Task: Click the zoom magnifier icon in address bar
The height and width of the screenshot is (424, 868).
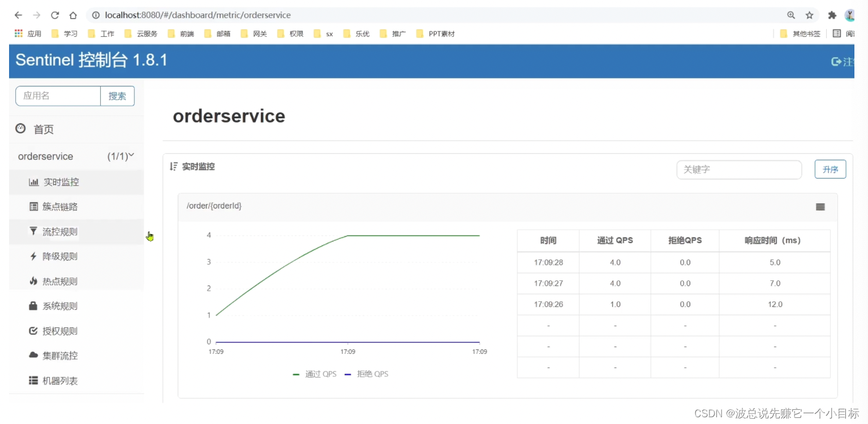Action: pos(791,15)
